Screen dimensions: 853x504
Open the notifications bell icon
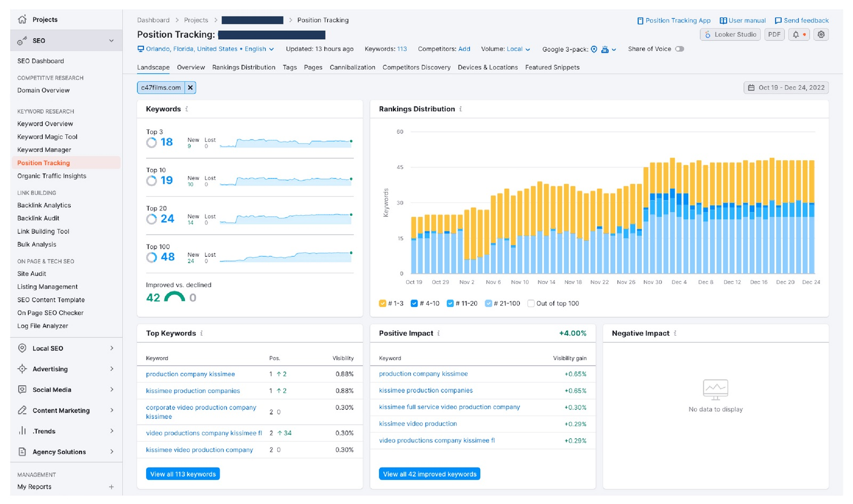(796, 35)
